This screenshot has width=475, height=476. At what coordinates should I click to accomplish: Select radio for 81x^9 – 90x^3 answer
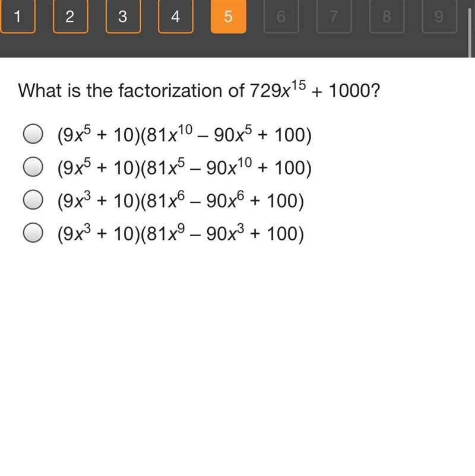[33, 233]
